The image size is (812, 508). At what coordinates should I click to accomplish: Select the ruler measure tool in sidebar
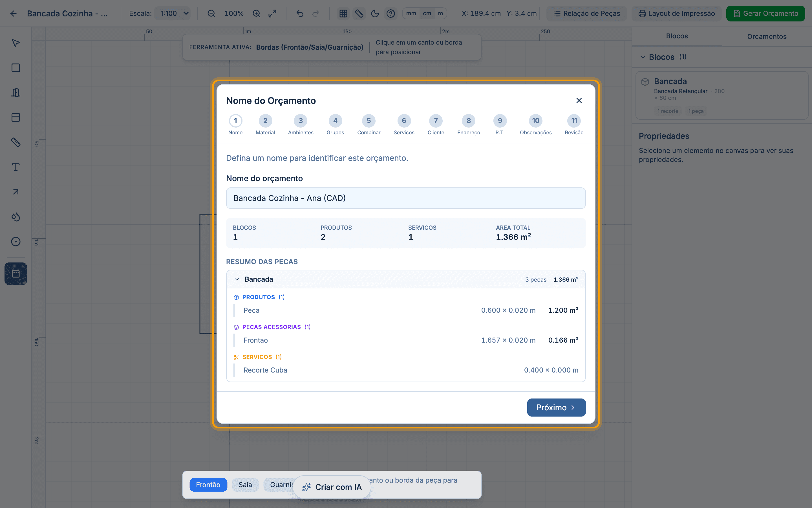point(16,142)
